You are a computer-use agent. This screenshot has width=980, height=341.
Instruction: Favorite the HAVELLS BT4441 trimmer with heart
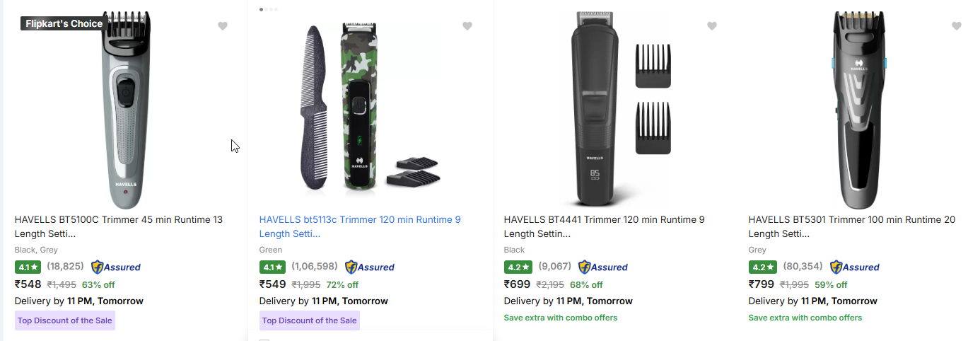pos(711,26)
